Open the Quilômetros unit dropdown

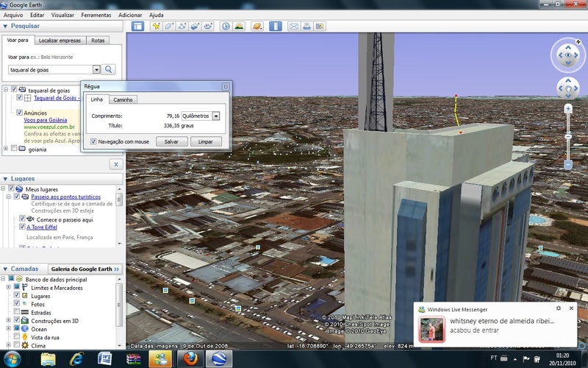(216, 116)
